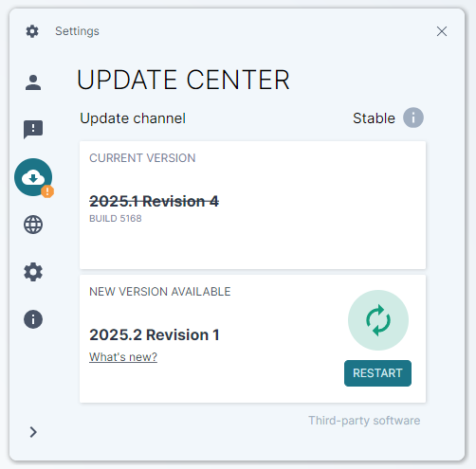This screenshot has width=476, height=469.
Task: Click the RESTART button
Action: (377, 373)
